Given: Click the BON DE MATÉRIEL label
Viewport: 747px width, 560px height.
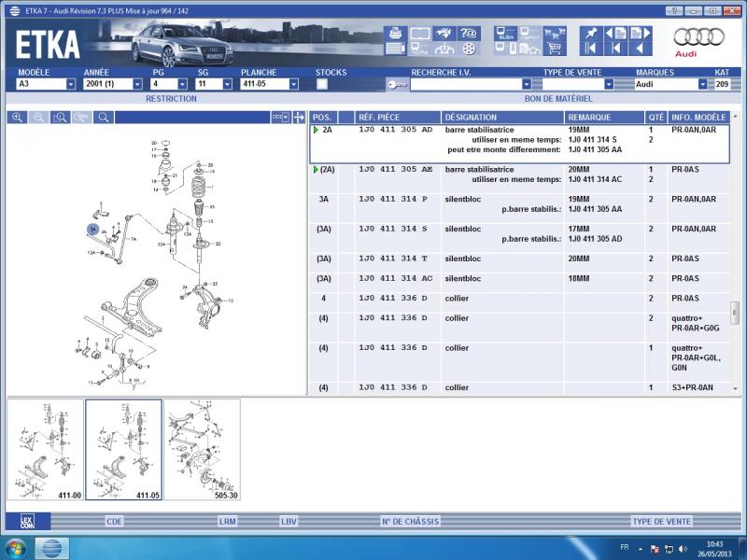Looking at the screenshot, I should [x=558, y=99].
